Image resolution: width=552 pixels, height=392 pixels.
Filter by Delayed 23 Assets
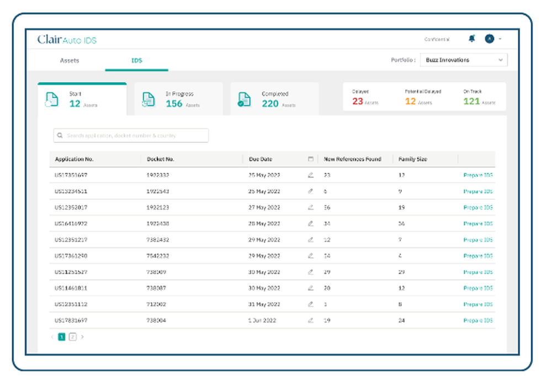click(x=365, y=97)
